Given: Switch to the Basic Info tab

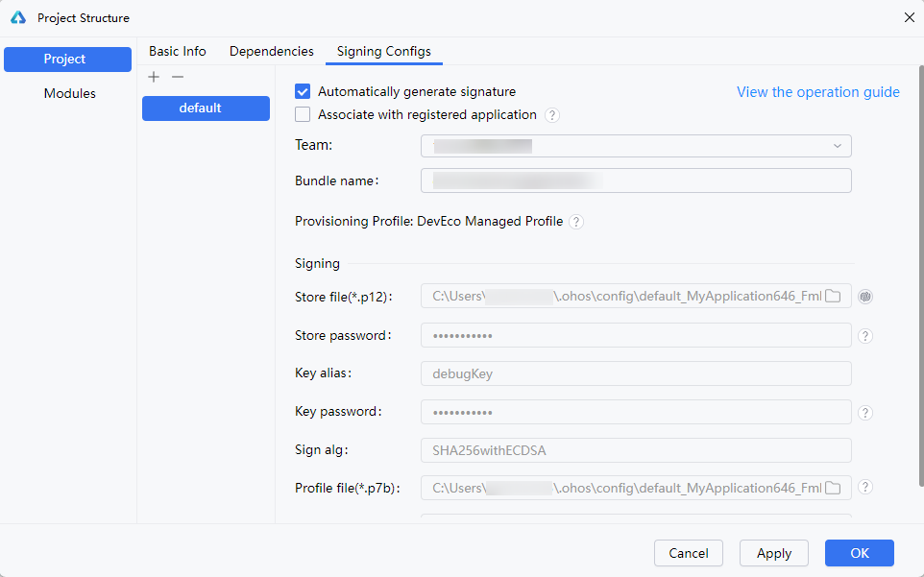Looking at the screenshot, I should click(x=178, y=52).
